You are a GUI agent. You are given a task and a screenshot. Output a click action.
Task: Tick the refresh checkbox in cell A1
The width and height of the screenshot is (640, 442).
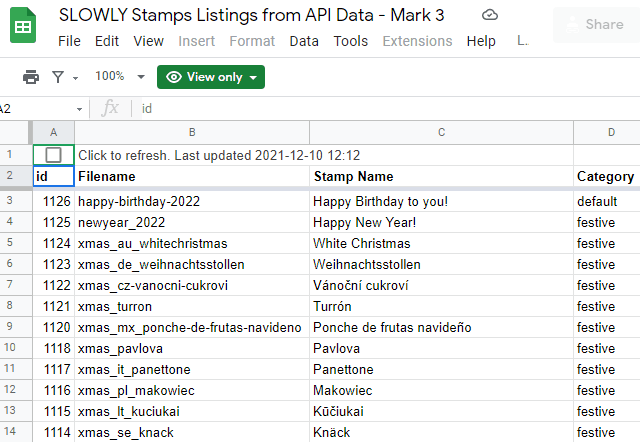click(53, 155)
